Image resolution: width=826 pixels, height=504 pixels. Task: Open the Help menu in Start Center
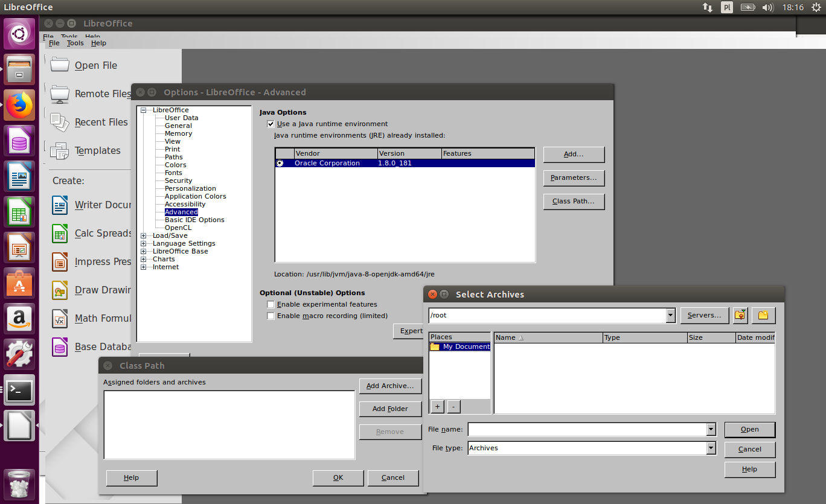click(x=98, y=43)
